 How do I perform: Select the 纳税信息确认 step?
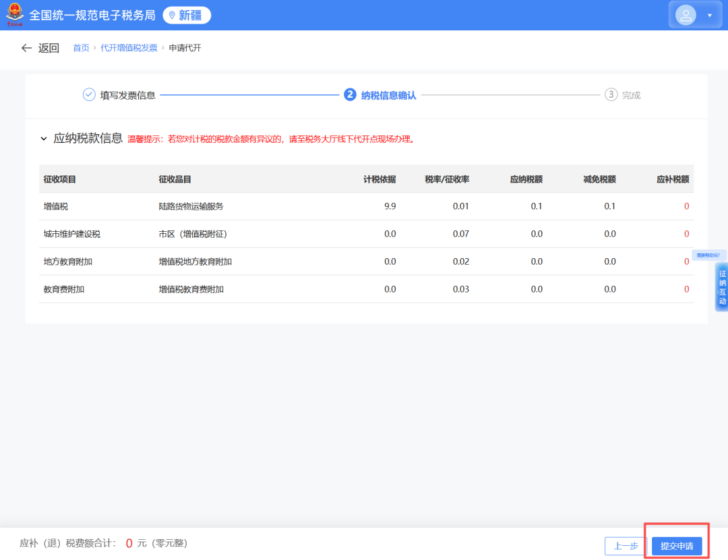pos(389,95)
